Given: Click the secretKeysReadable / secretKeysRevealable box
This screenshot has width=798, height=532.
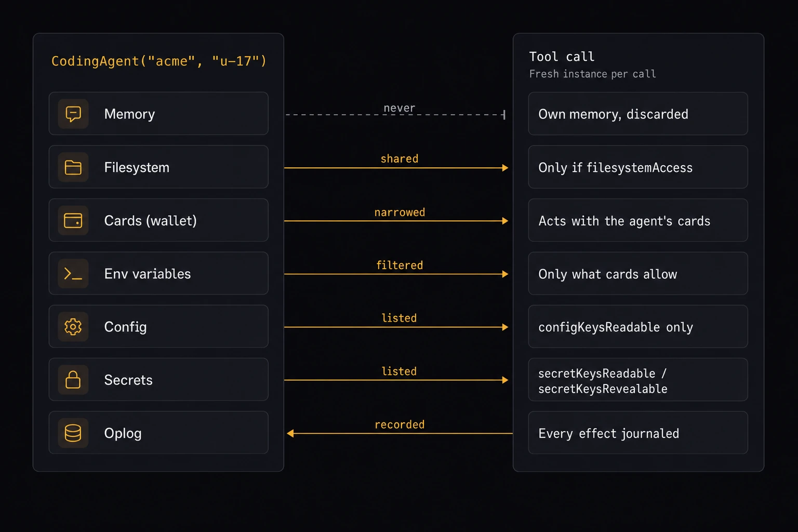Looking at the screenshot, I should click(x=638, y=380).
